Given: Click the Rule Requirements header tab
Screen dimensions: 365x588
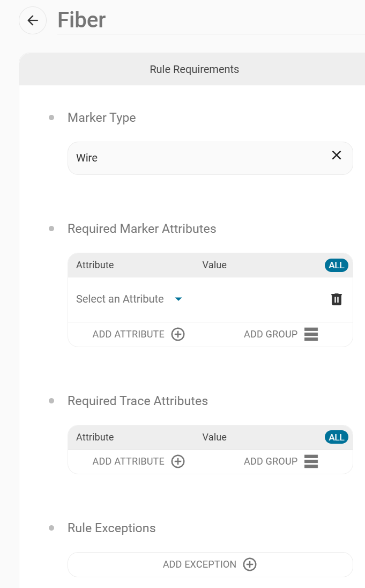Looking at the screenshot, I should (194, 69).
